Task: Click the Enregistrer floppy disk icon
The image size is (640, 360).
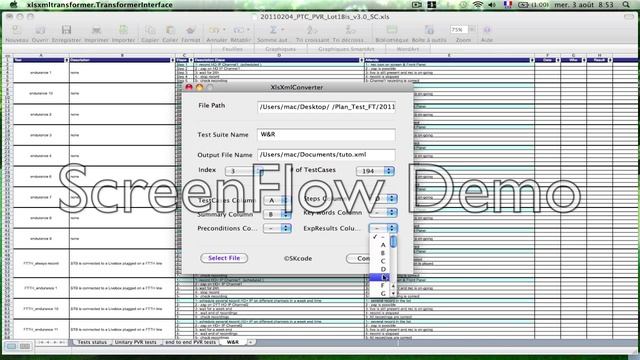Action: (x=66, y=30)
